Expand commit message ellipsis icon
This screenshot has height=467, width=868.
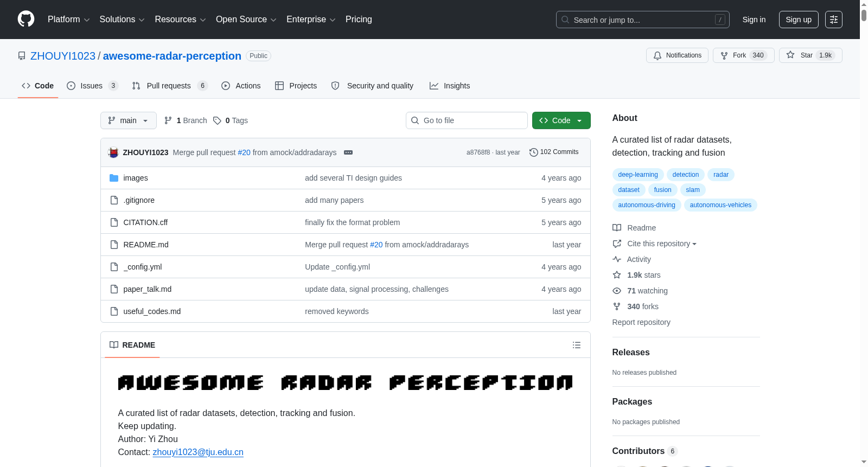348,152
